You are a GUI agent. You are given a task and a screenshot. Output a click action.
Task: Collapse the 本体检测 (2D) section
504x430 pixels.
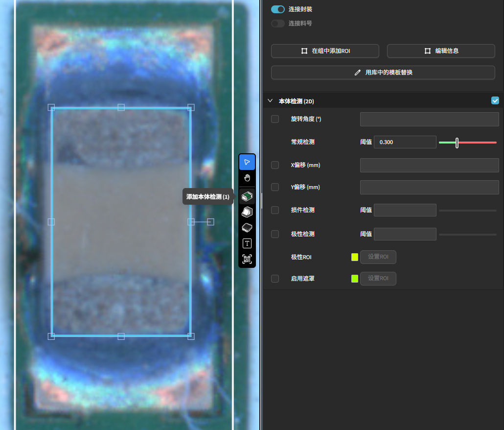click(270, 101)
